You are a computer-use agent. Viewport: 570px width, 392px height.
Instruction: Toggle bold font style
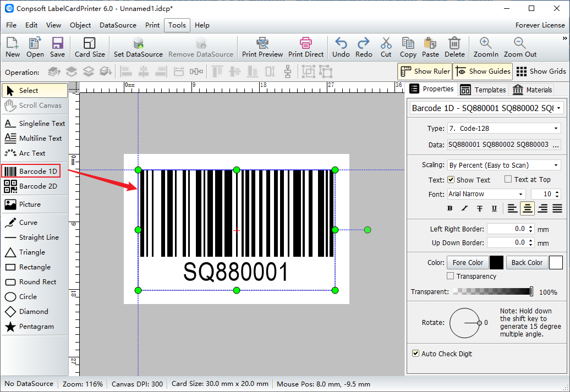(450, 208)
